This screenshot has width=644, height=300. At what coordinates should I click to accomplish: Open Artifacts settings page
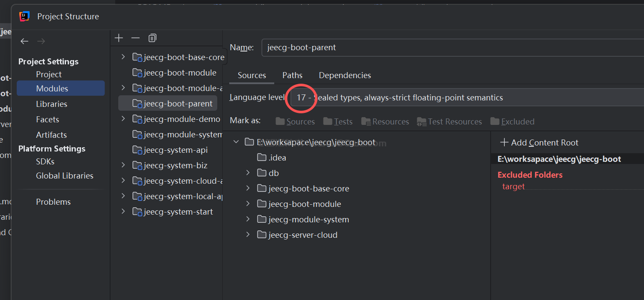click(x=51, y=135)
